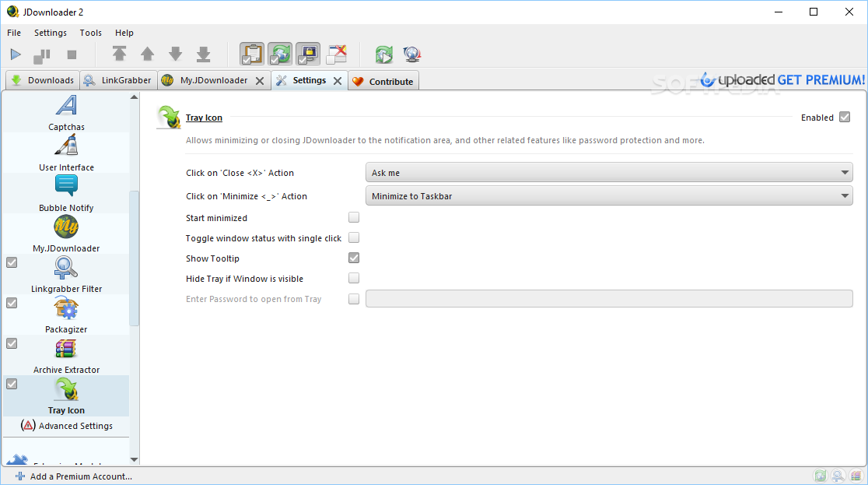This screenshot has width=868, height=485.
Task: Move selection up arrow icon
Action: [147, 54]
